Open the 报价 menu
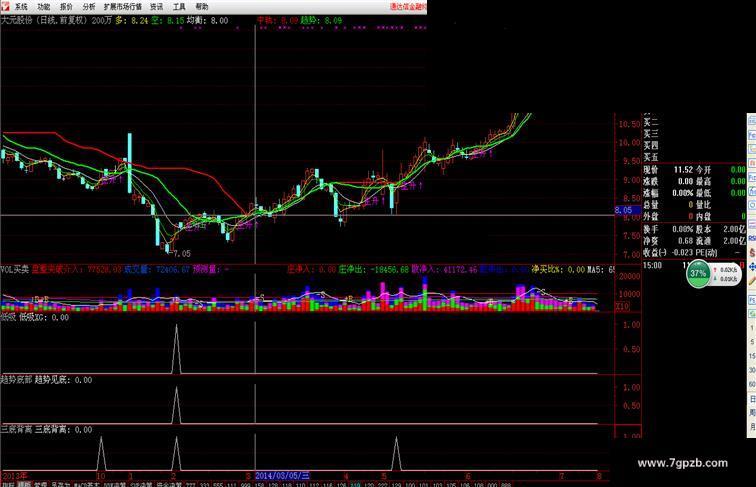The image size is (756, 487). tap(67, 7)
